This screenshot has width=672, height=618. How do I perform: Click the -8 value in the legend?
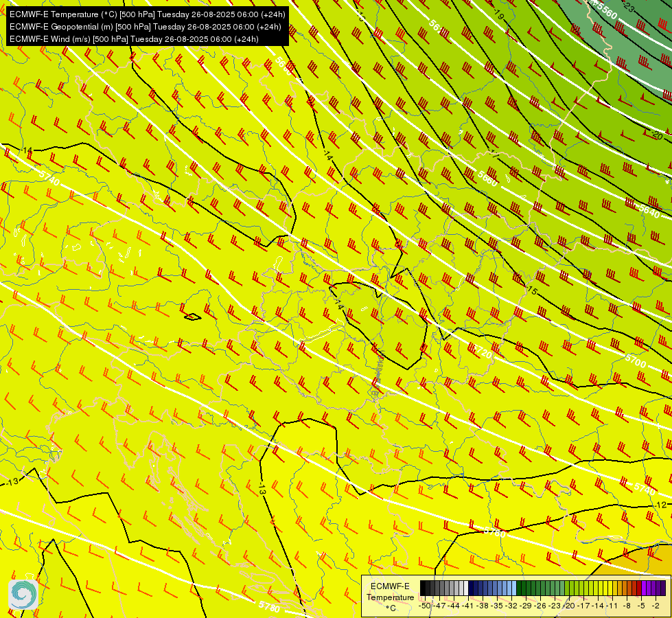point(627,606)
